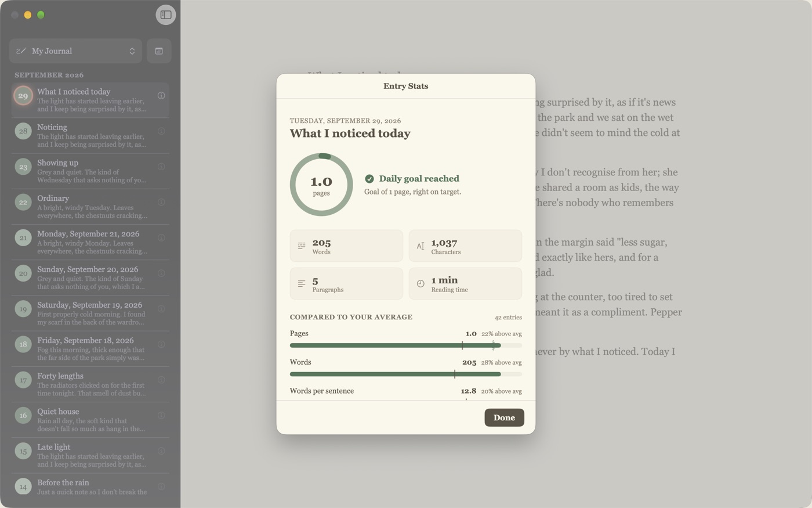Click info icon beside "Showing up" entry
Viewport: 812px width, 508px height.
pos(161,167)
